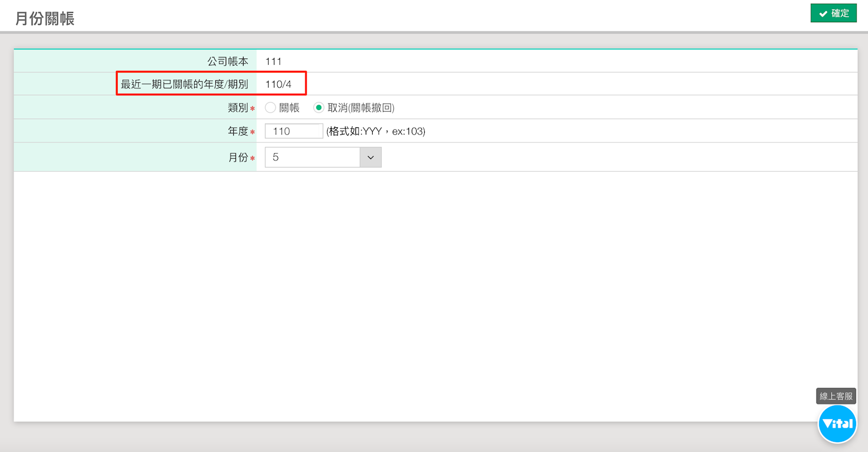The height and width of the screenshot is (452, 868).
Task: Click the 最近一期已關帳的年度/期別 label
Action: point(184,85)
